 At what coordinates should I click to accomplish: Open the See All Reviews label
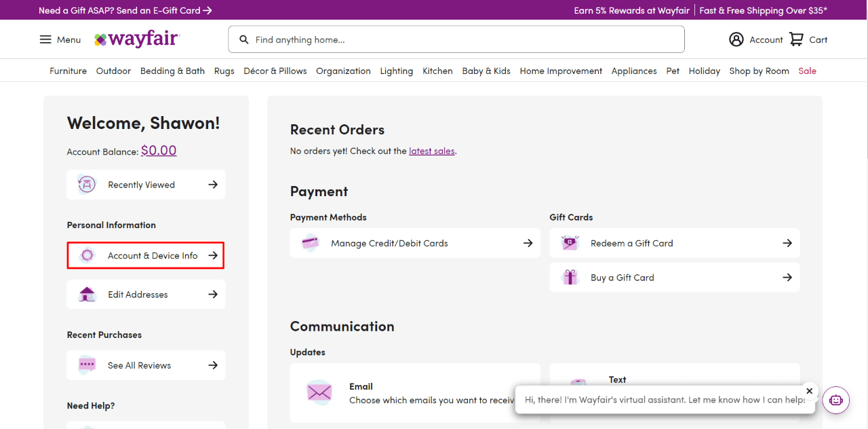(x=139, y=365)
